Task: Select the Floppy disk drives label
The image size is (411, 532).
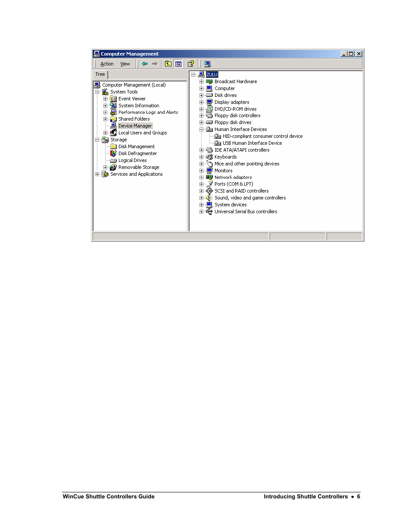Action: [x=233, y=122]
